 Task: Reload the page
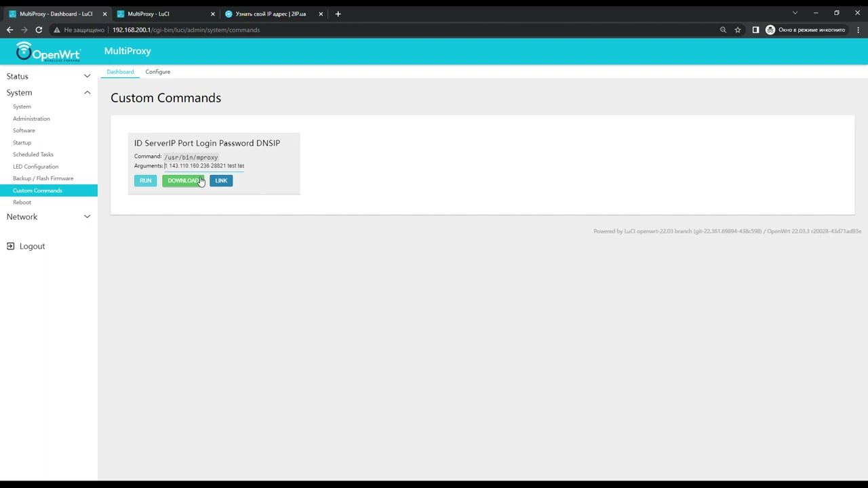tap(39, 30)
